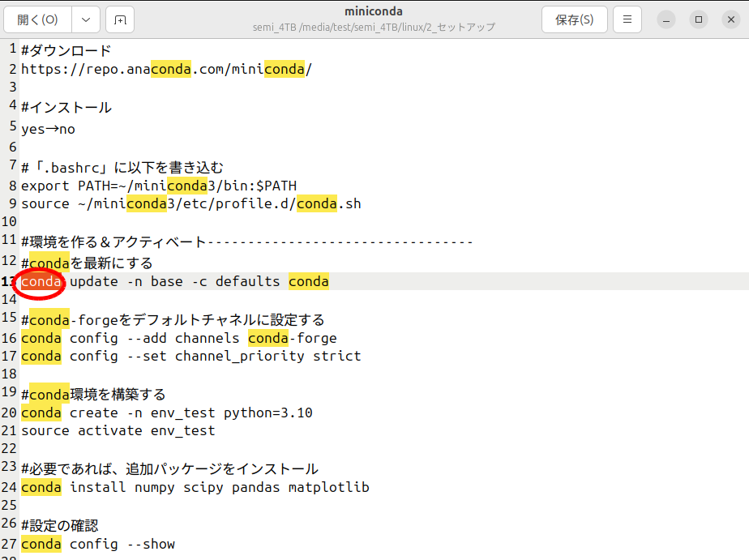Click the '#conda環境を構築する' comment

[x=94, y=395]
